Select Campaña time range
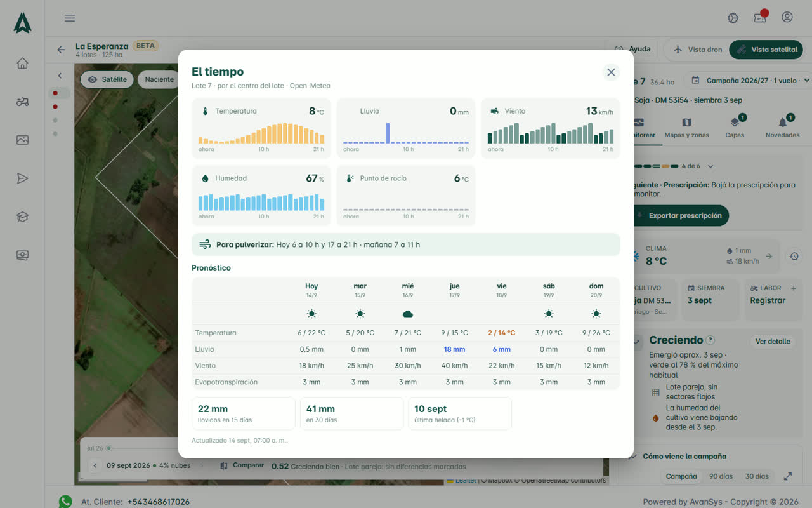 click(x=681, y=476)
